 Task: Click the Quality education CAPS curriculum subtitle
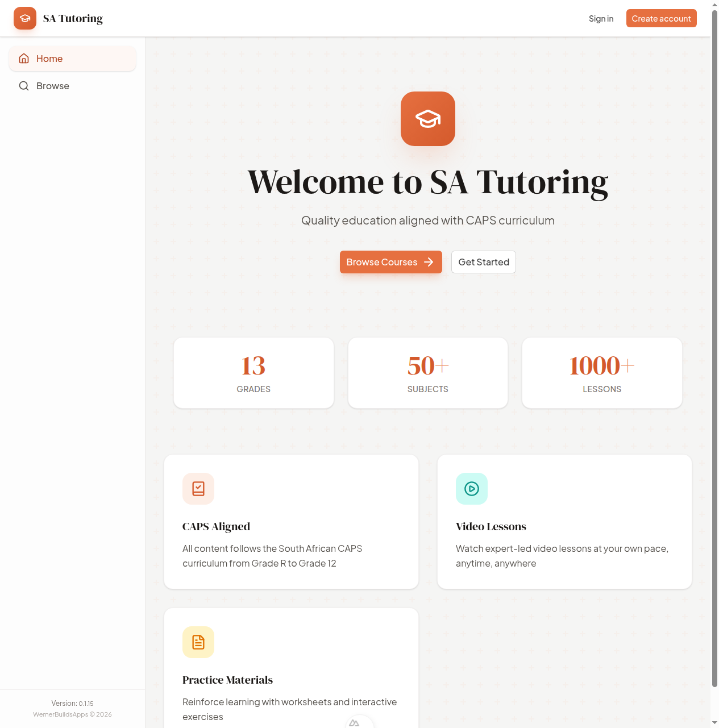point(428,221)
